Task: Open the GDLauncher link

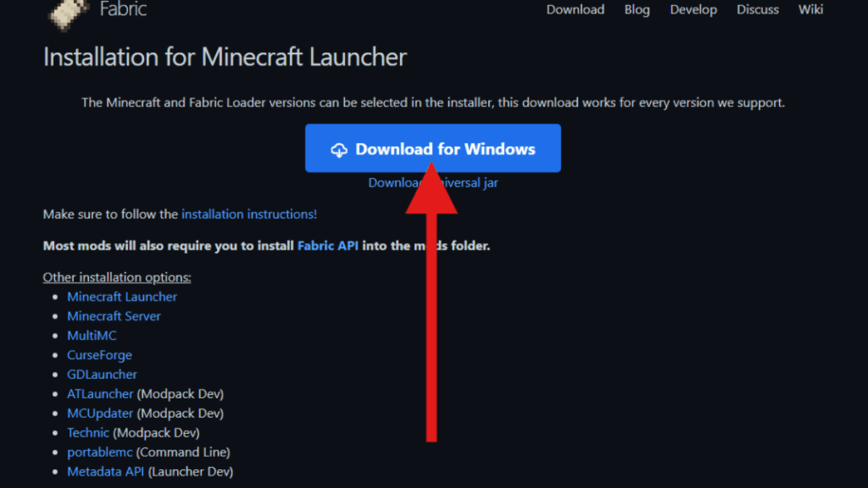Action: coord(102,374)
